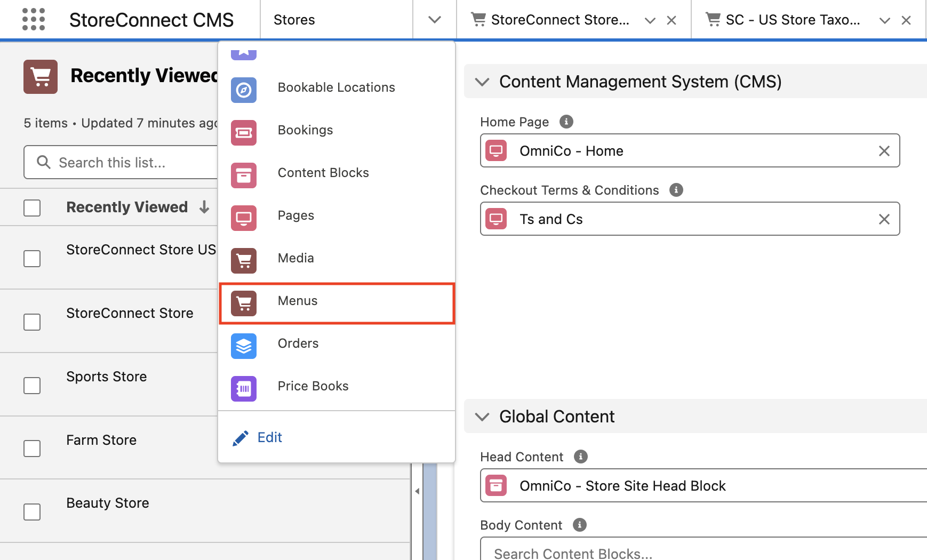Check the StoreConnect Store row
927x560 pixels.
[x=32, y=322]
